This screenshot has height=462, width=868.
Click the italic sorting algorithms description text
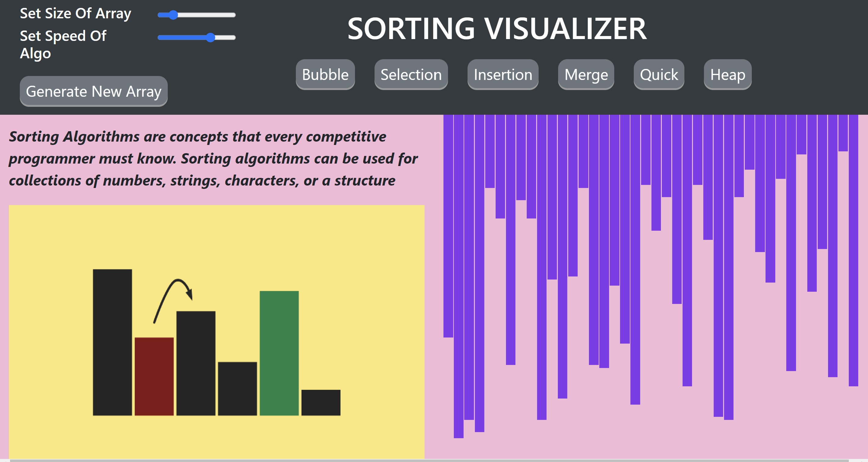click(213, 158)
